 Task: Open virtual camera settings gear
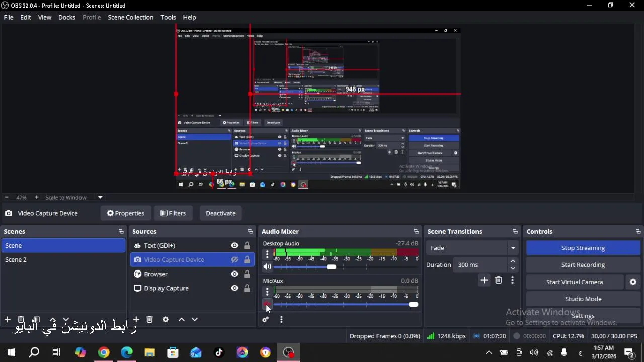point(633,282)
